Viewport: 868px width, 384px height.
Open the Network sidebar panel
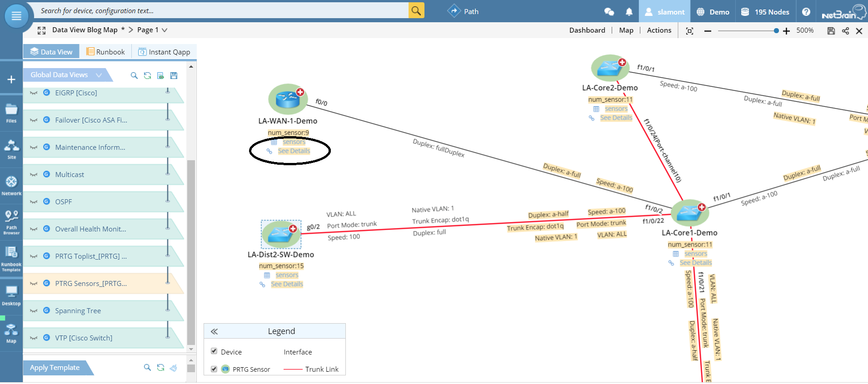pyautogui.click(x=11, y=186)
